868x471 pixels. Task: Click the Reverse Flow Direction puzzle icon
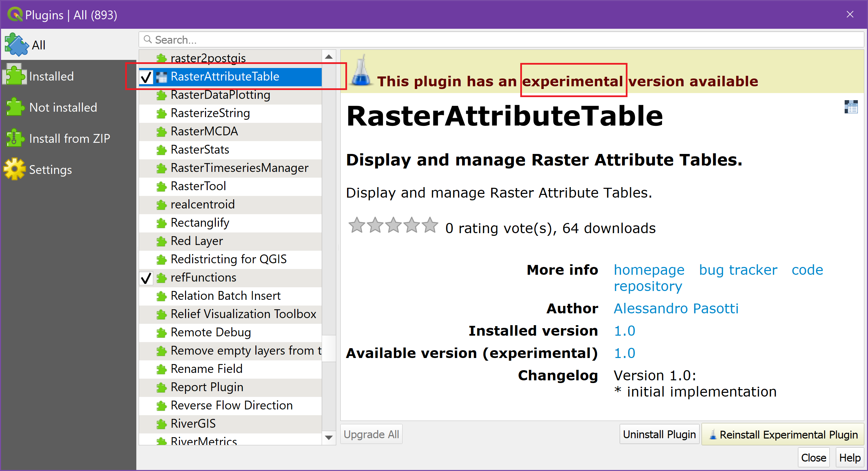(x=162, y=406)
